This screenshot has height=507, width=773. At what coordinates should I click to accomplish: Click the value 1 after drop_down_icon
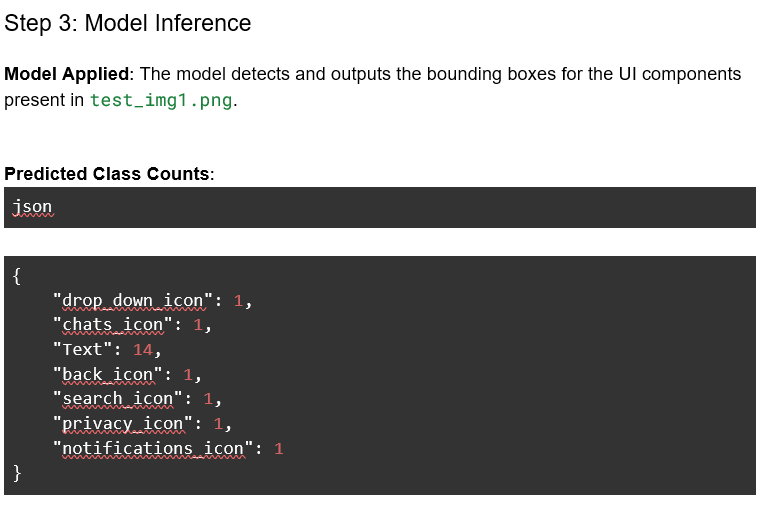(238, 300)
